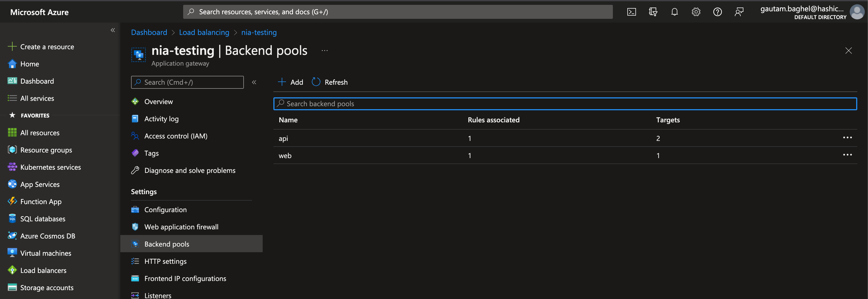Open the portal settings gear icon
The image size is (868, 299).
coord(696,12)
